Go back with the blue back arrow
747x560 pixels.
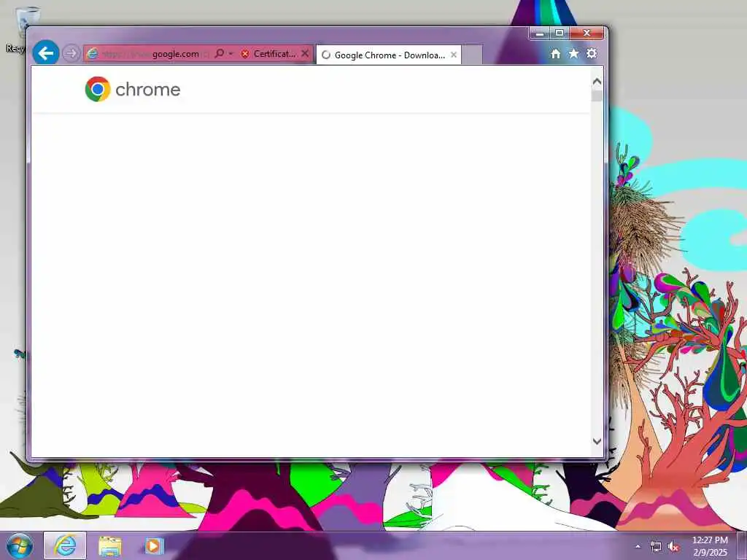coord(46,52)
